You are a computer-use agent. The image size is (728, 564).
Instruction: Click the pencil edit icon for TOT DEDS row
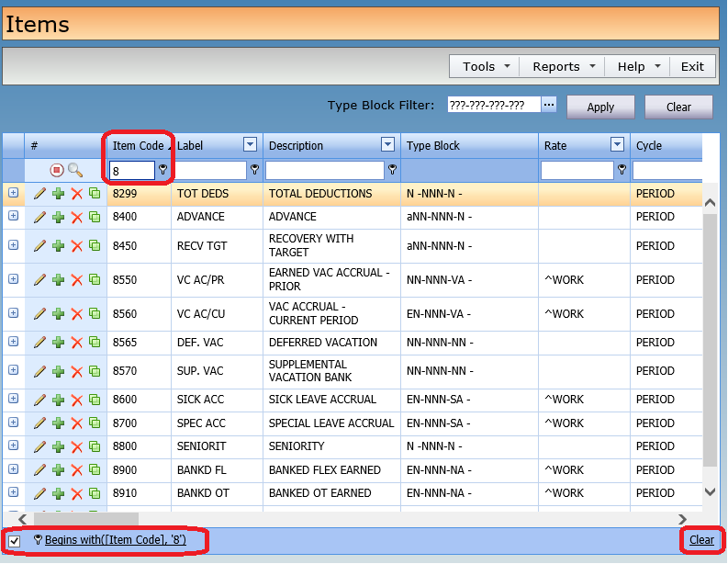pyautogui.click(x=39, y=194)
